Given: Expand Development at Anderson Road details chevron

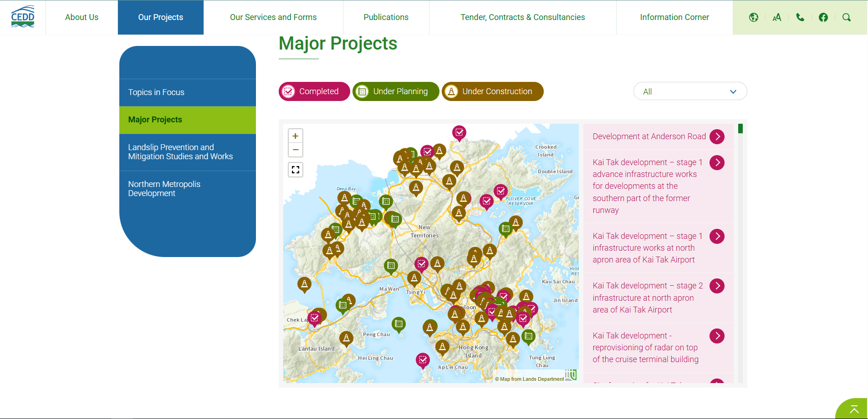Looking at the screenshot, I should [717, 136].
